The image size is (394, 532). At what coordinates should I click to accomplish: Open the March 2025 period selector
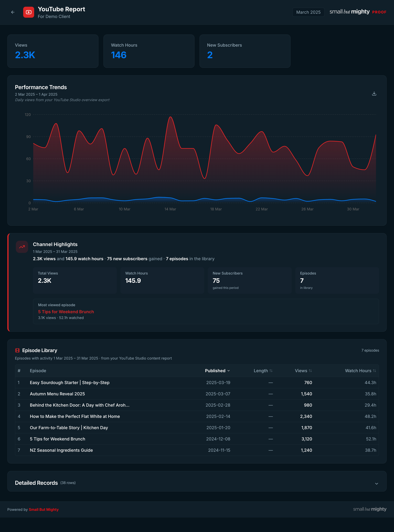[x=308, y=12]
